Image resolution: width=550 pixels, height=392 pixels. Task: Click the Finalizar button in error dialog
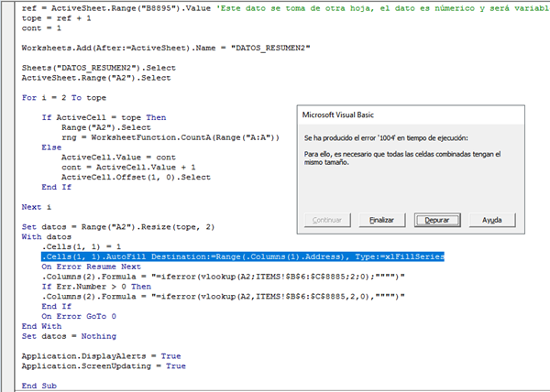tap(382, 220)
